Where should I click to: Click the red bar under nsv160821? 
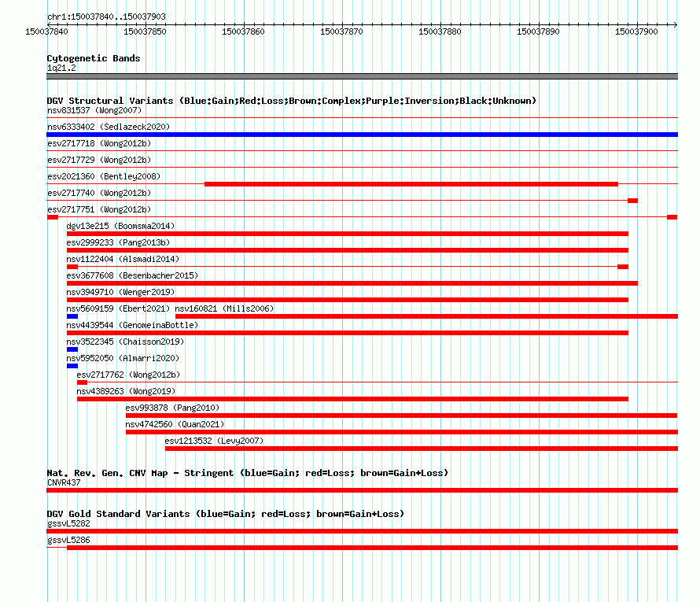coord(427,316)
